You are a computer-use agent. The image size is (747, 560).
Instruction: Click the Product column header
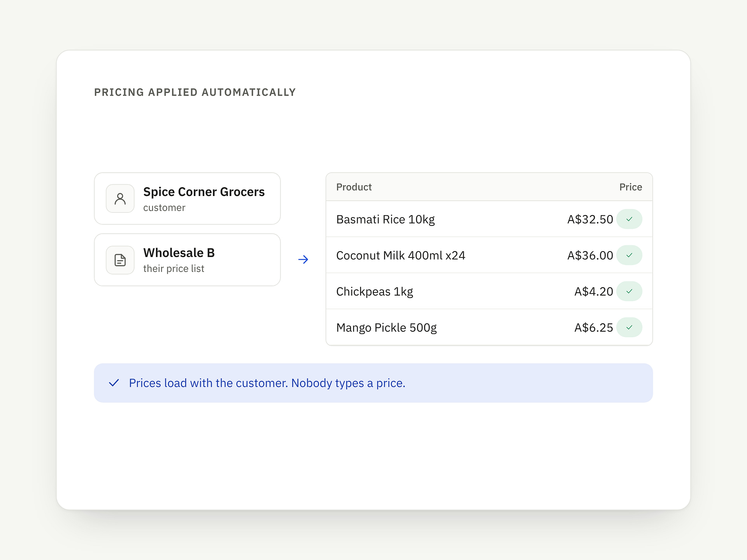[354, 187]
